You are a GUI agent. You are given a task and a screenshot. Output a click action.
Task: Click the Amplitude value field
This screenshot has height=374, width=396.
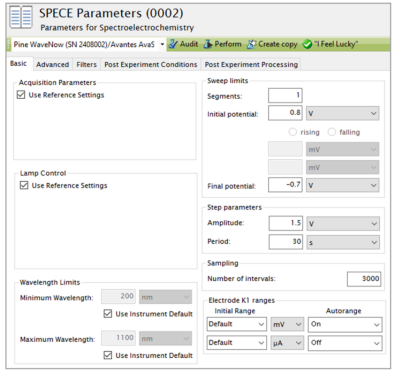[286, 223]
